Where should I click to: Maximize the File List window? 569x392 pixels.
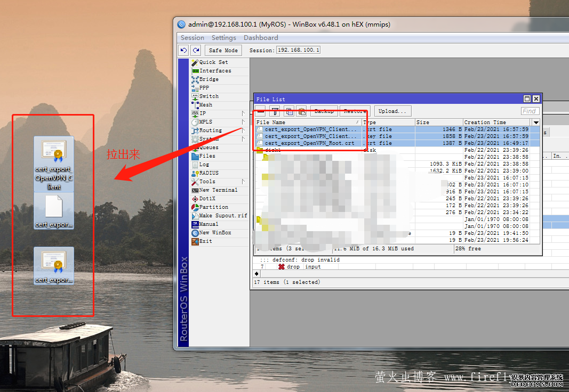tap(527, 99)
